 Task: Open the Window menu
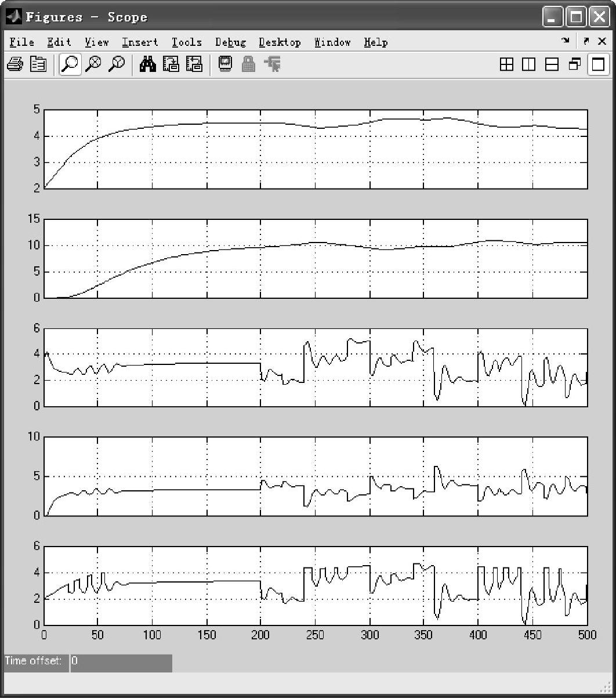(x=332, y=42)
